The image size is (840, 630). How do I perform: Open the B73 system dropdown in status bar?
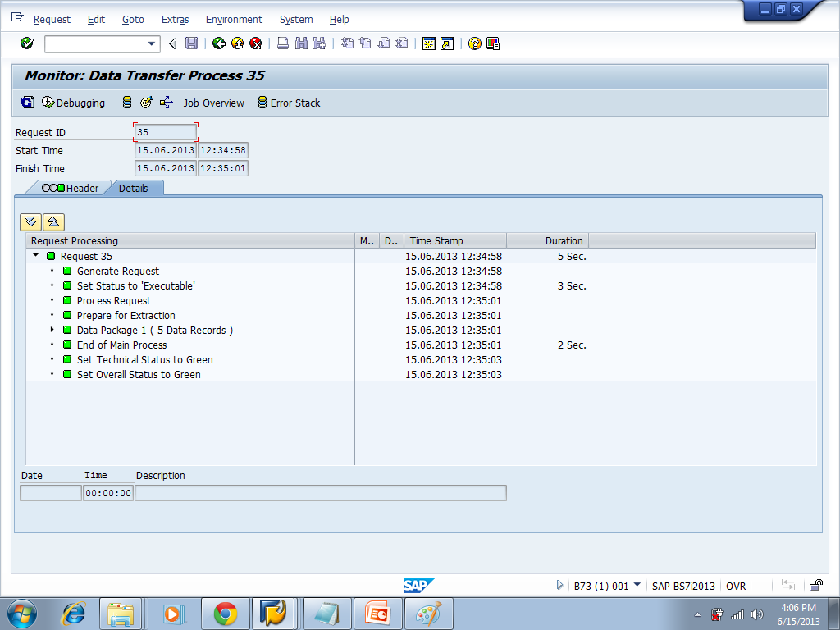click(638, 585)
